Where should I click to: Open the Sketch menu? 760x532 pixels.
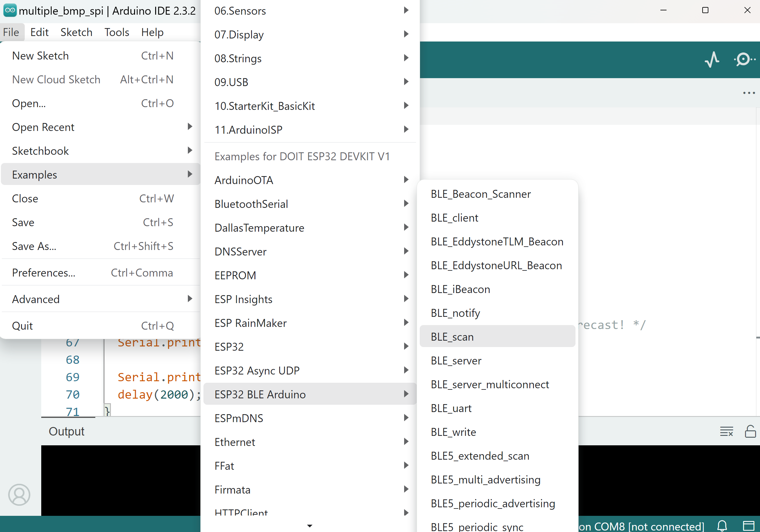tap(76, 32)
